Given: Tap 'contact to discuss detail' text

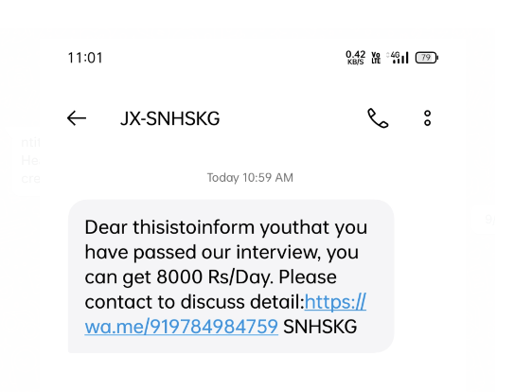Looking at the screenshot, I should pyautogui.click(x=193, y=302).
